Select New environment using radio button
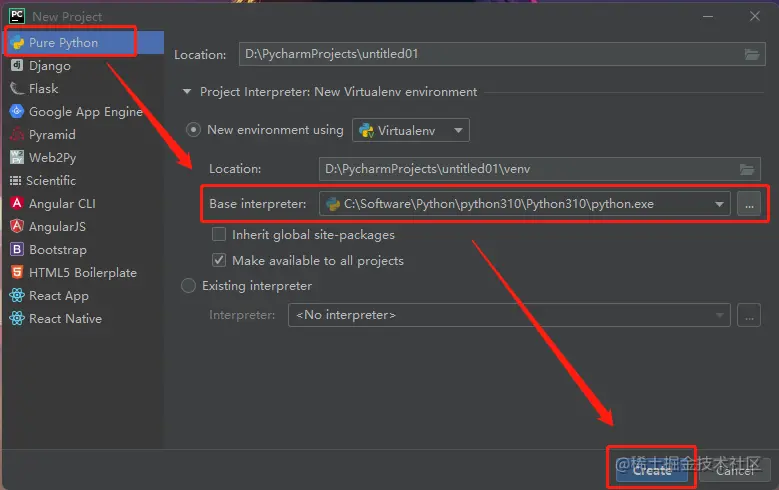Image resolution: width=779 pixels, height=490 pixels. (193, 130)
